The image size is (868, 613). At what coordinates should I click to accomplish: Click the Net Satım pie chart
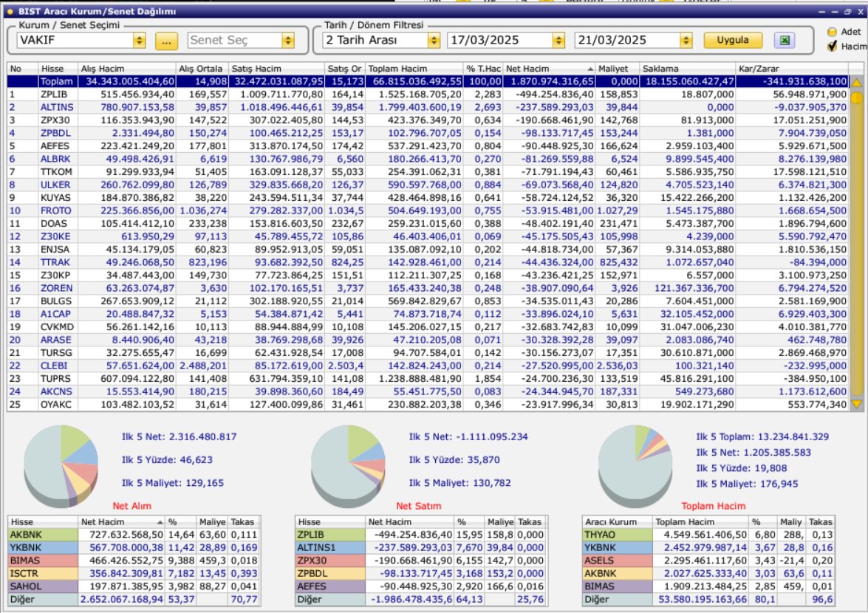point(348,466)
